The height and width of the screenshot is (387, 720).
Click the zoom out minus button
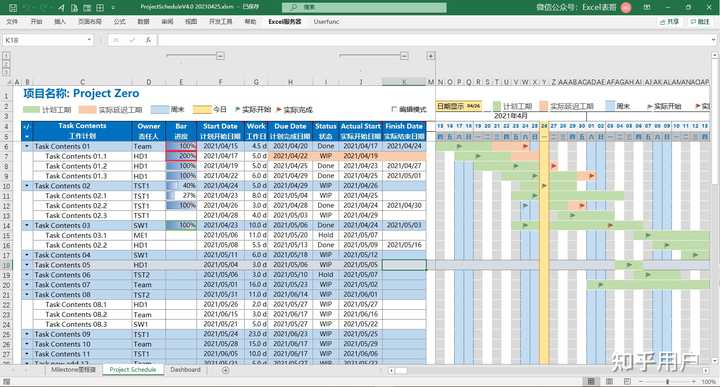click(640, 381)
